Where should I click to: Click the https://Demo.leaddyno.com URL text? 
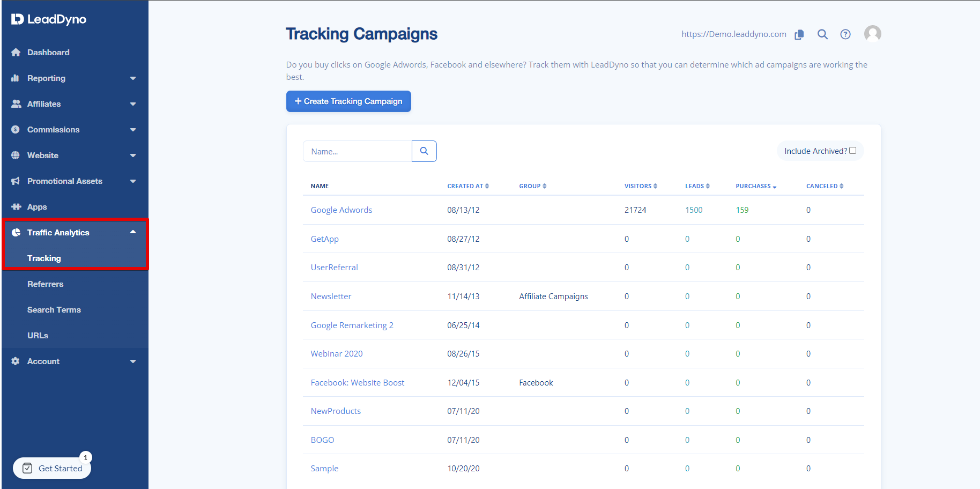[734, 34]
